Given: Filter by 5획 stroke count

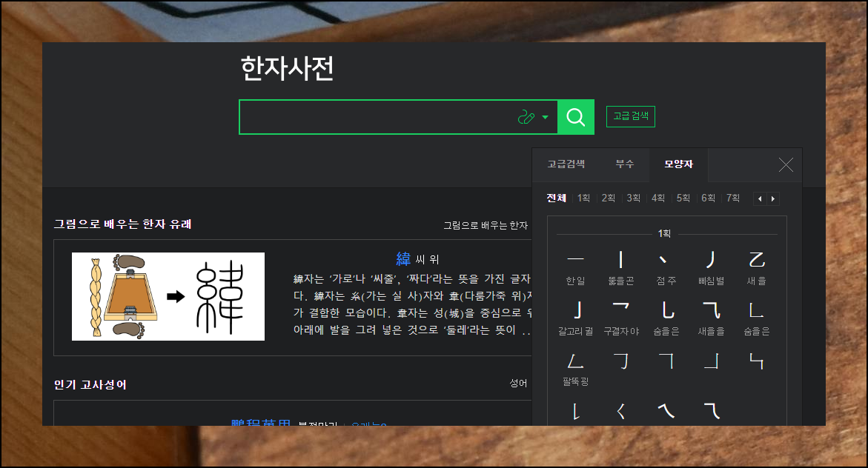Looking at the screenshot, I should (683, 198).
